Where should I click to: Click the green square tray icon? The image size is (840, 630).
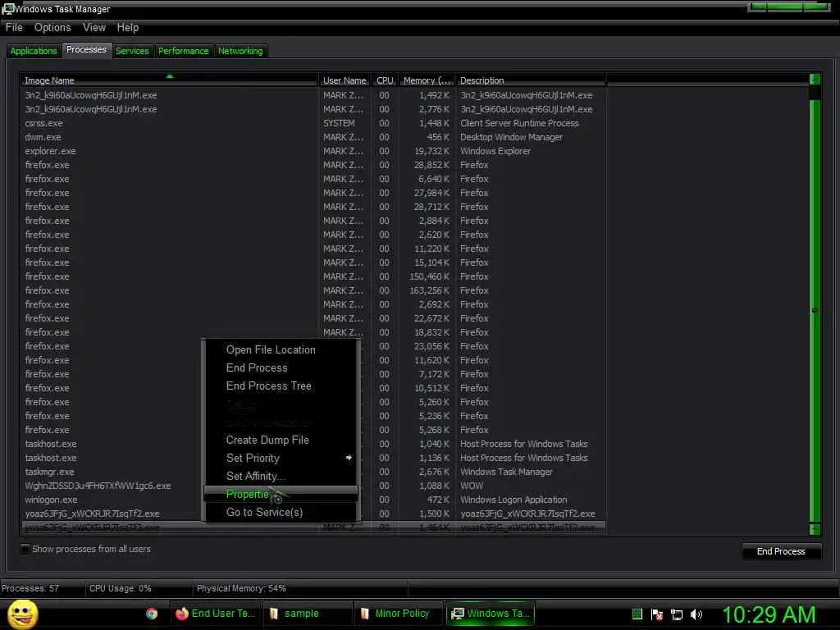tap(637, 614)
